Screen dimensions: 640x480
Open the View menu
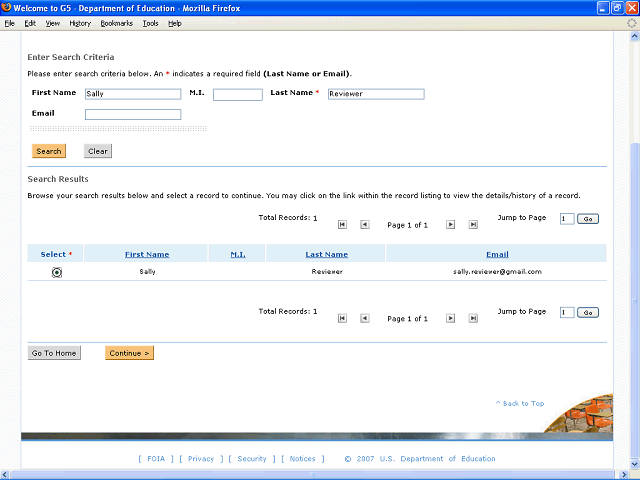click(53, 24)
